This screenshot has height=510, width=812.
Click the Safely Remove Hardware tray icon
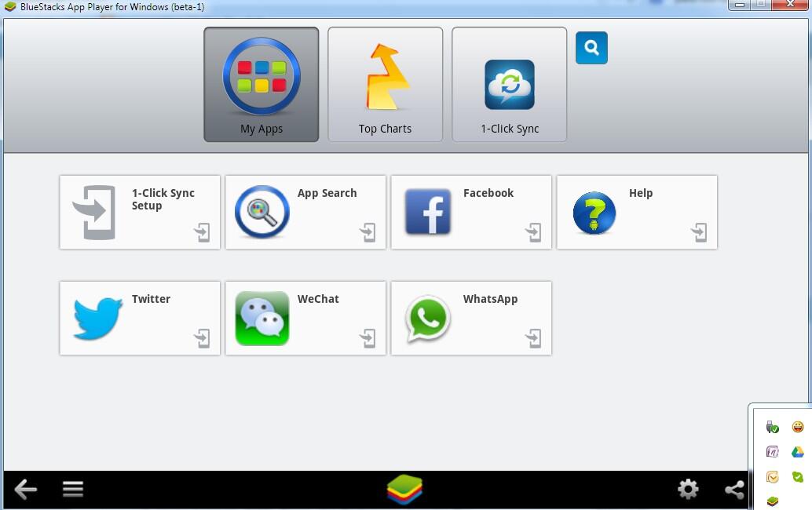point(772,427)
